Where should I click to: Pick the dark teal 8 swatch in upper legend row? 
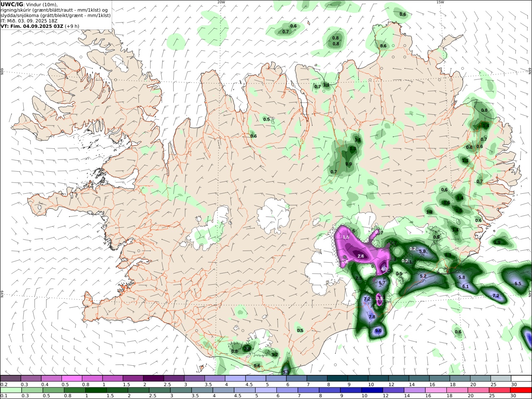[337, 378]
